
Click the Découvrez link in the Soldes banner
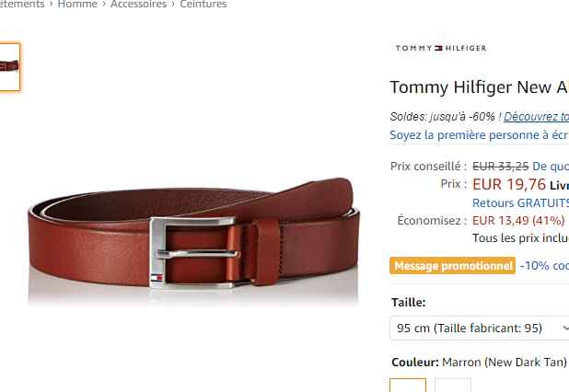[537, 117]
